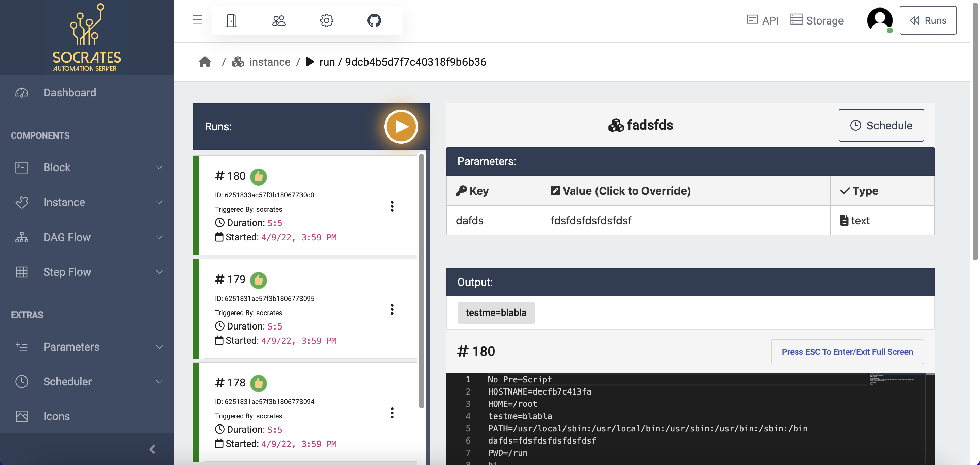The height and width of the screenshot is (465, 980).
Task: Click the user avatar profile icon
Action: click(880, 20)
